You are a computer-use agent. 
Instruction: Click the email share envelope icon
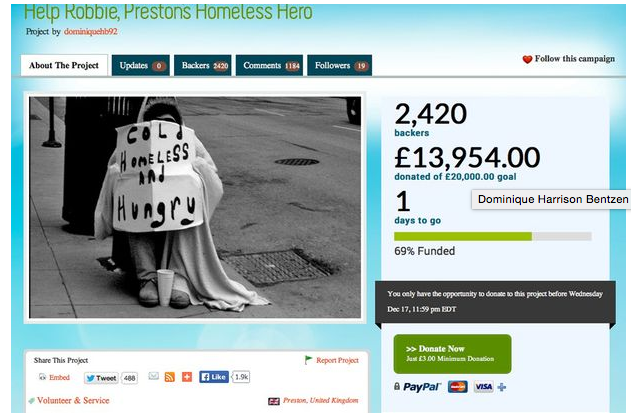tap(153, 376)
